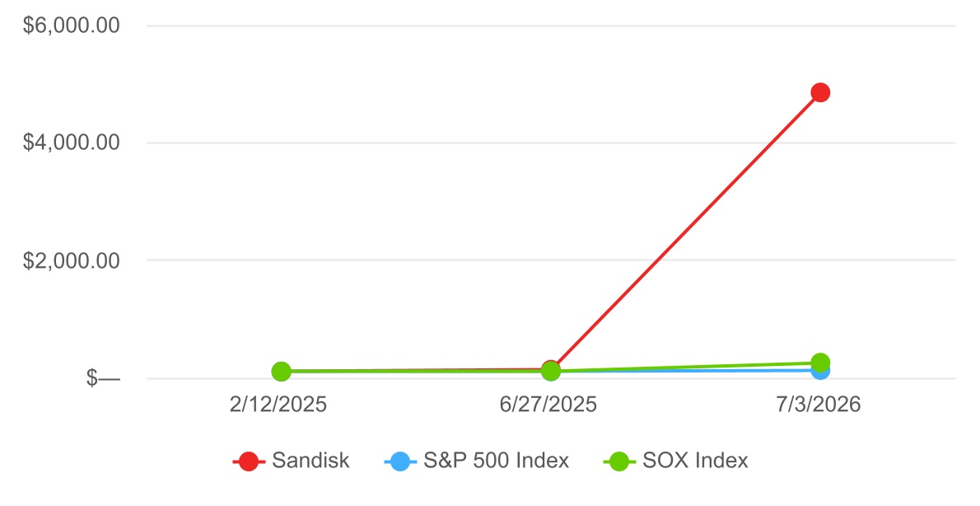Click the S&P 500 Index blue legend marker

pos(400,461)
